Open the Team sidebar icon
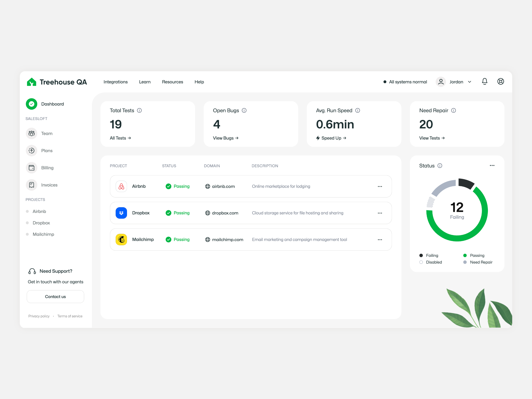 click(31, 133)
